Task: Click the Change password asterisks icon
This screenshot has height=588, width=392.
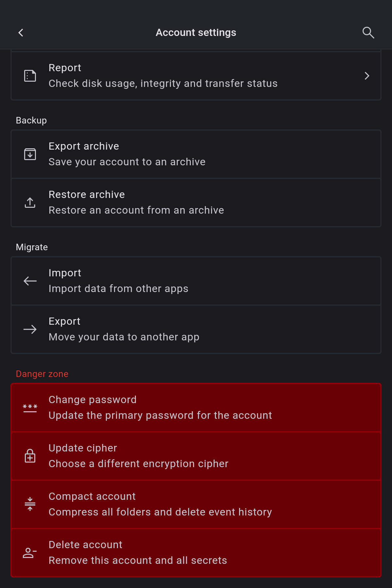Action: [30, 408]
